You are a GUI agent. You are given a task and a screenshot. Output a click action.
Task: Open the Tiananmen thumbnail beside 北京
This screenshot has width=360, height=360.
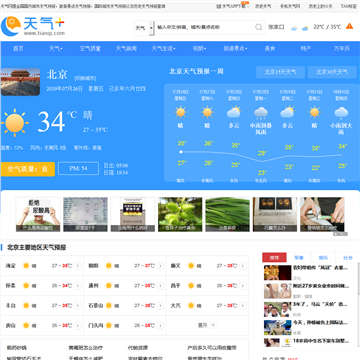click(x=20, y=82)
